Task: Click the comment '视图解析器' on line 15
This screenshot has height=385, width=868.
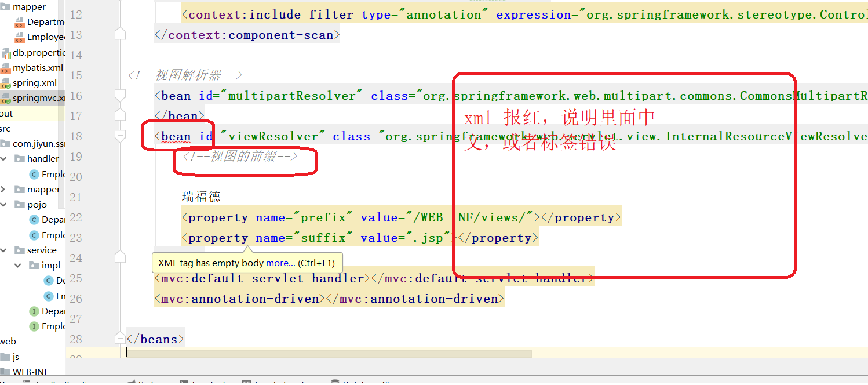Action: [184, 75]
